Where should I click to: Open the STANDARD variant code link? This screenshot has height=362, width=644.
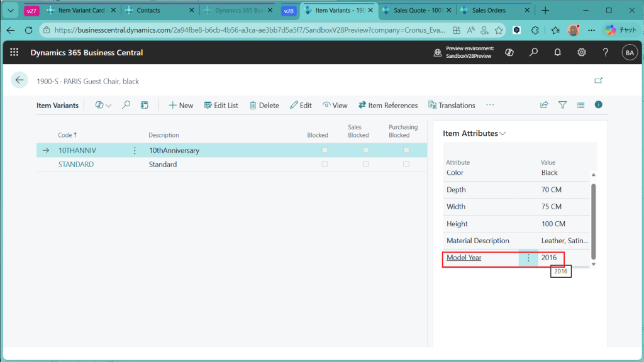(76, 164)
